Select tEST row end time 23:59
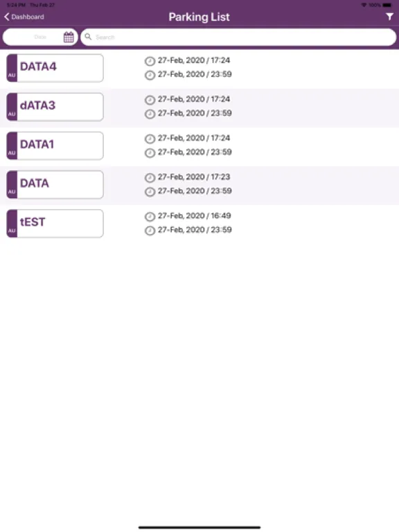This screenshot has width=399, height=532. coord(195,230)
